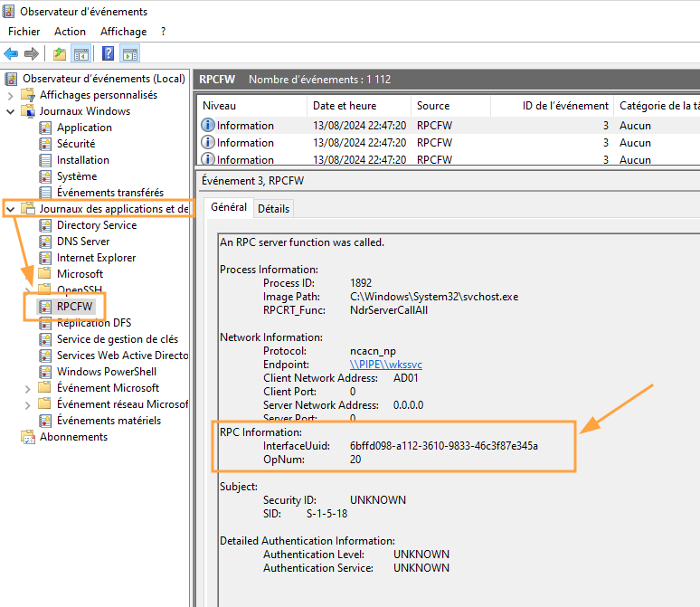Toggle the Action pane toolbar icon
The image size is (700, 607).
click(129, 53)
